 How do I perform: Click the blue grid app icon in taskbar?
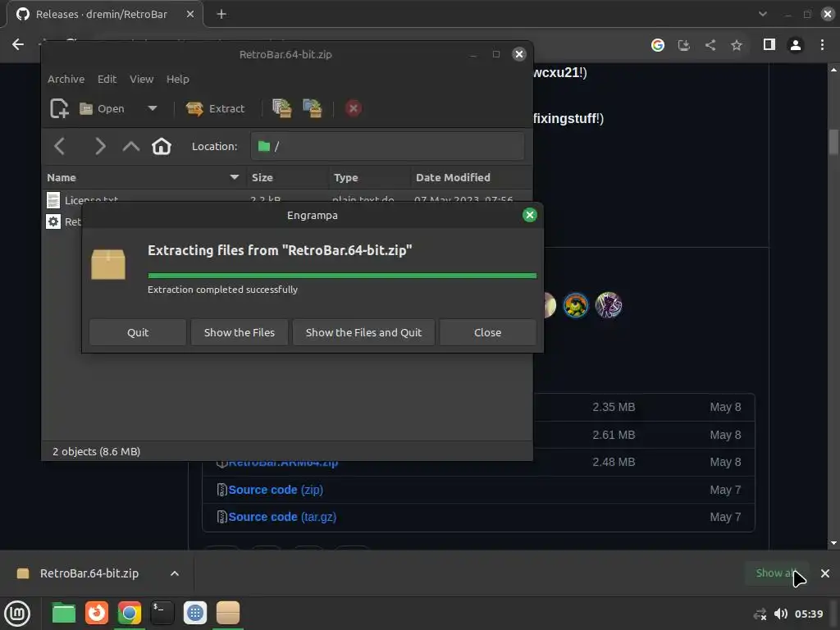(x=195, y=613)
